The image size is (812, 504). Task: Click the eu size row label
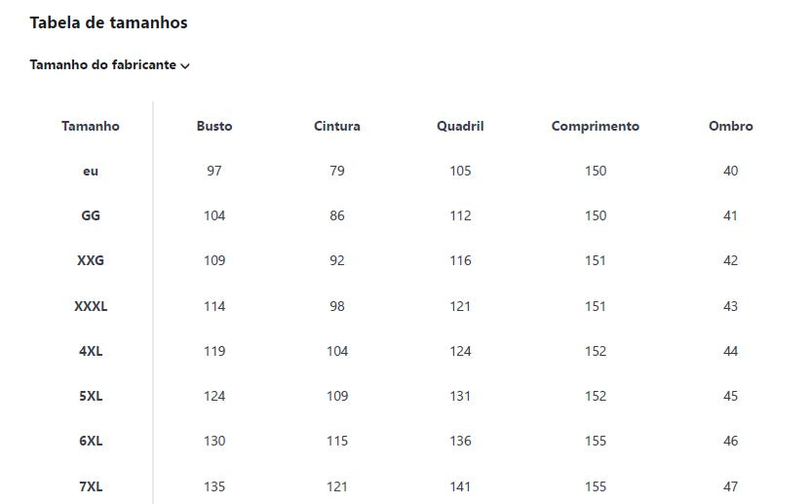click(x=91, y=171)
